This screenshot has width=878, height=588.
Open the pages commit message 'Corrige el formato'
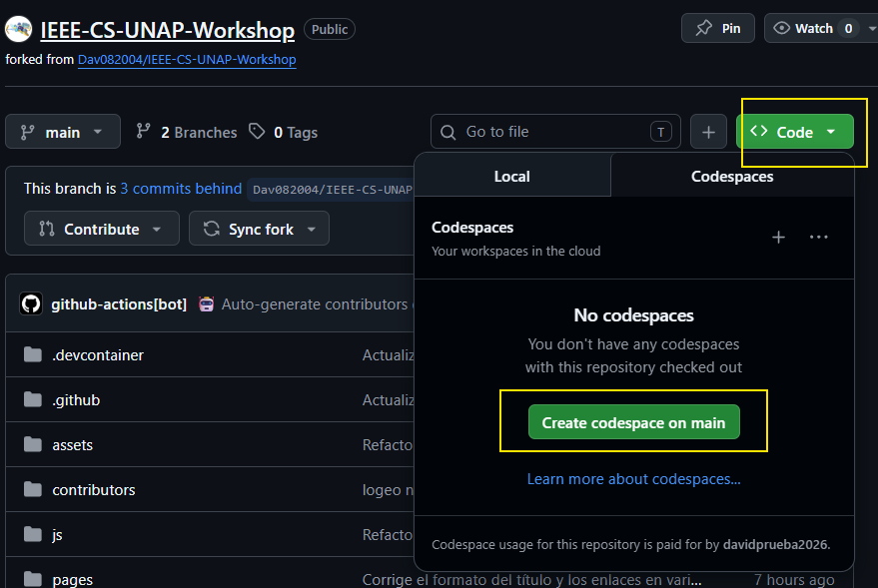[531, 580]
